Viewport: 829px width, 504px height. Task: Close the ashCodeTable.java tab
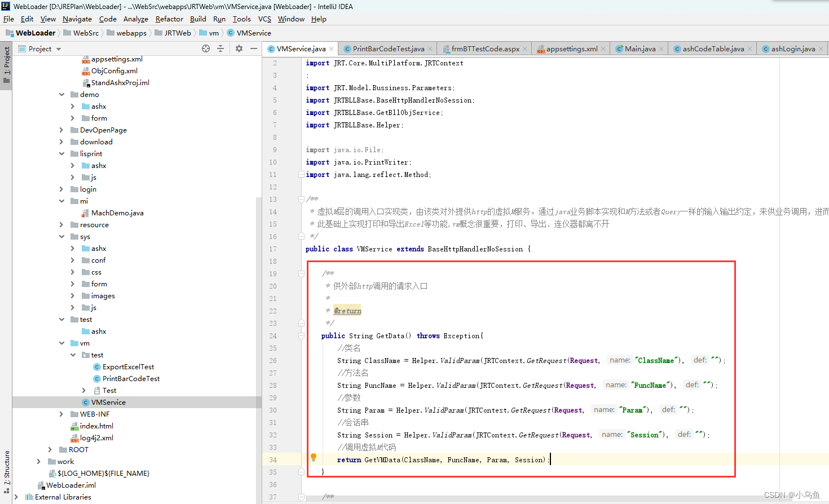point(749,49)
